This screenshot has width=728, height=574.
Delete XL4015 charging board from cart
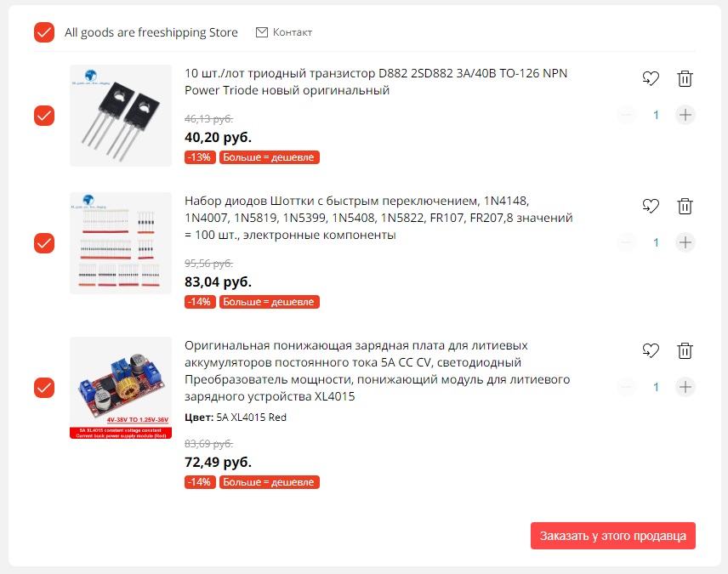(685, 350)
